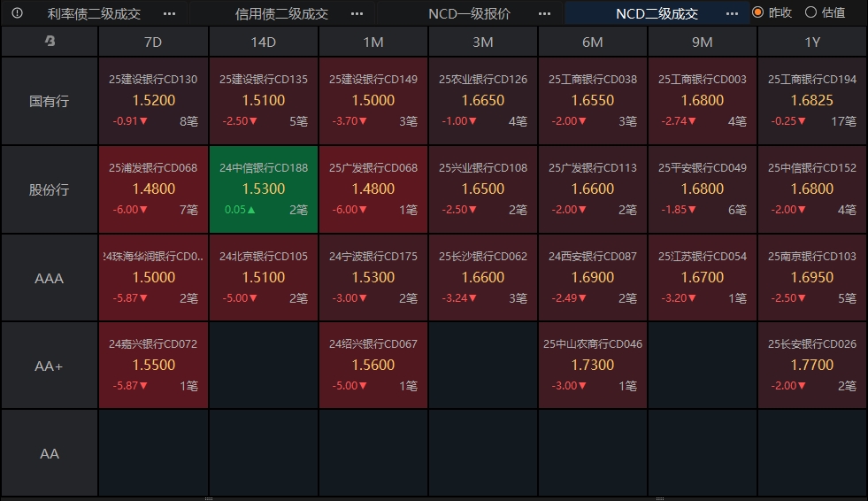Click the 6M column header

(592, 42)
